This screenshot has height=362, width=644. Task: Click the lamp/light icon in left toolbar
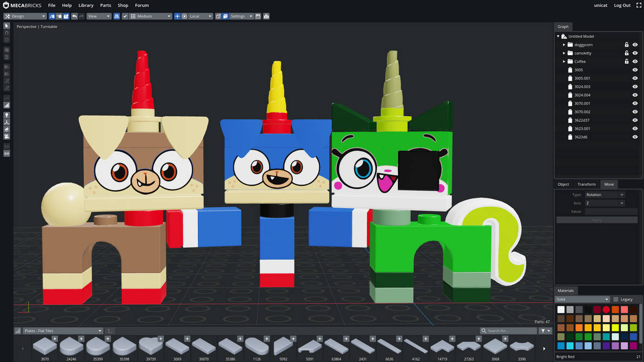coord(6,115)
